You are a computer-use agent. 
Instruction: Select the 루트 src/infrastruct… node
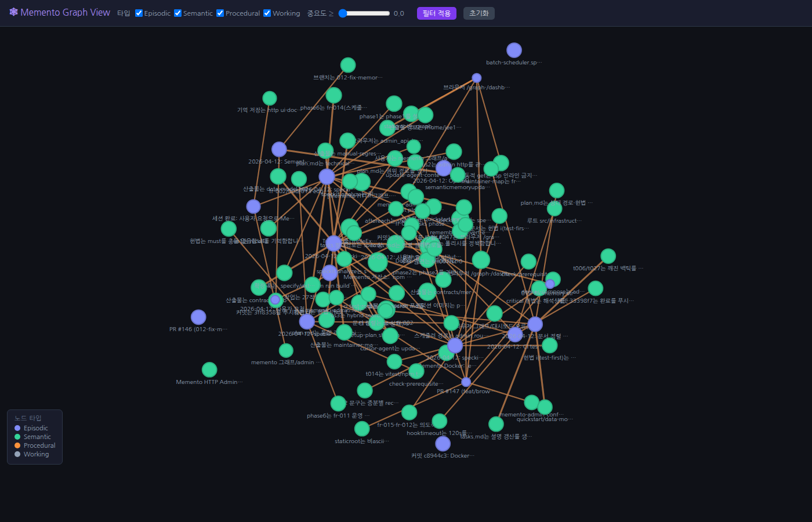pyautogui.click(x=554, y=208)
